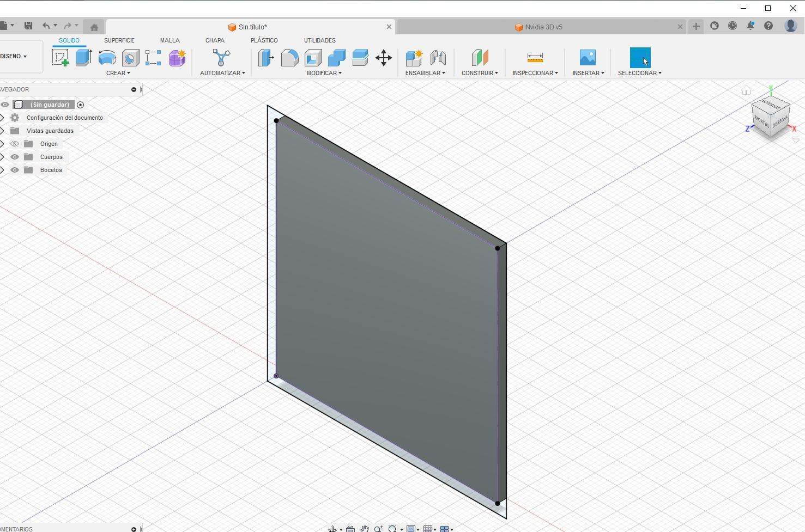The image size is (805, 532).
Task: Click the Insertar image icon
Action: [x=588, y=58]
